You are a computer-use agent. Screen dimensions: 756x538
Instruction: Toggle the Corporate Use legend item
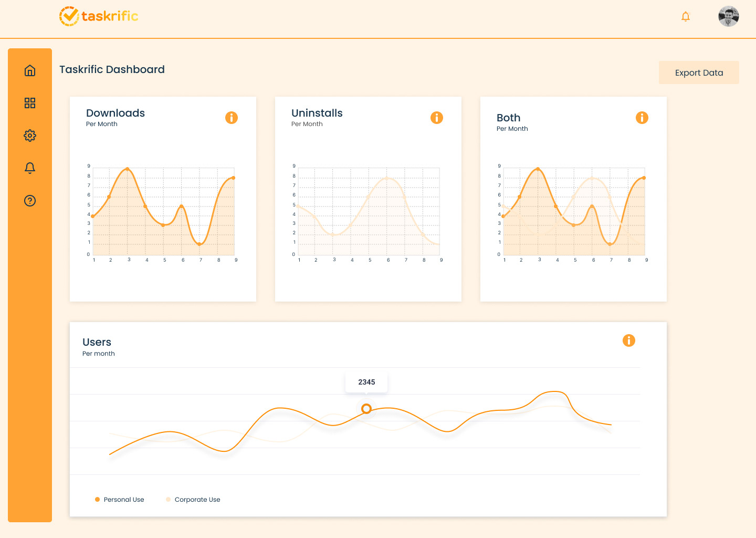[193, 500]
